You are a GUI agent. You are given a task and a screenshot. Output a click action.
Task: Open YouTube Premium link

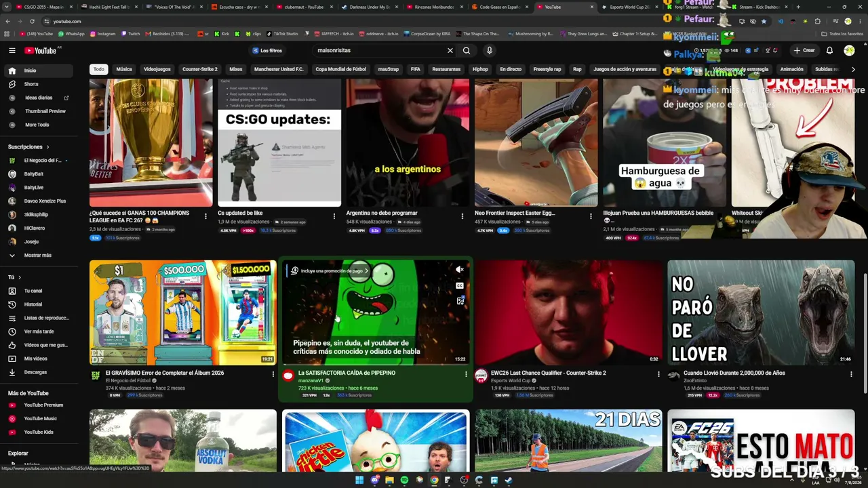(x=39, y=405)
